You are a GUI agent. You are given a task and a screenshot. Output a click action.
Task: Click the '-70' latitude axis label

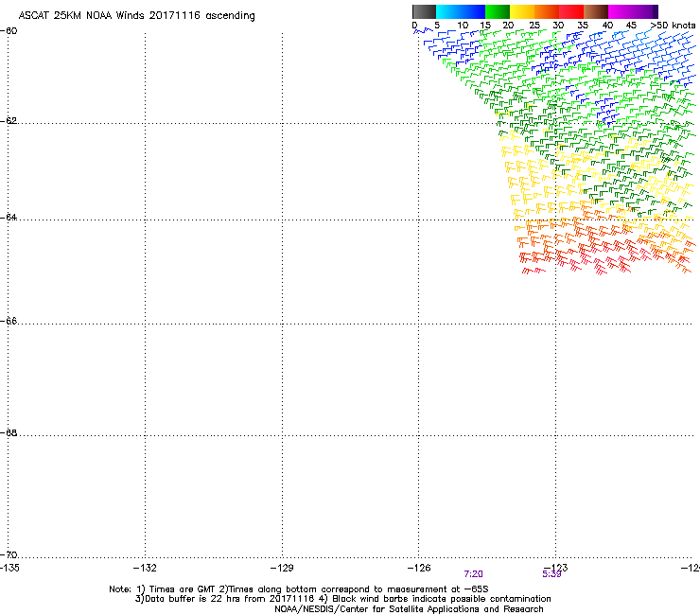point(9,554)
